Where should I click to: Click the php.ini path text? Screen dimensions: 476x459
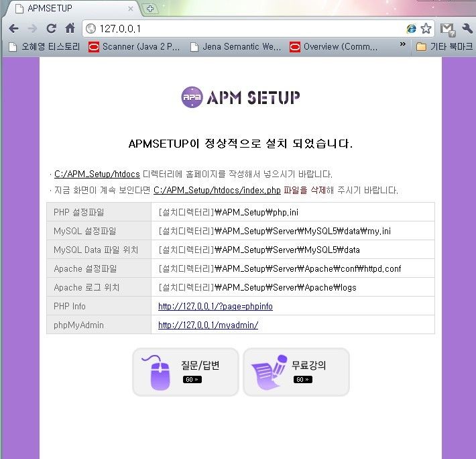229,212
